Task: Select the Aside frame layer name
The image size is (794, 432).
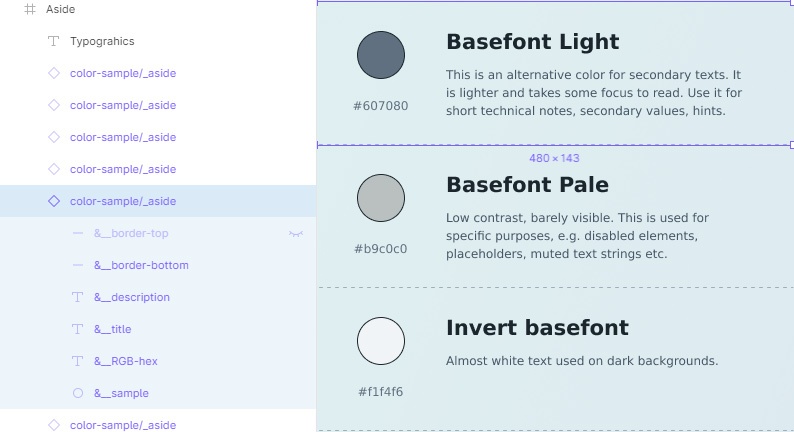Action: point(60,9)
